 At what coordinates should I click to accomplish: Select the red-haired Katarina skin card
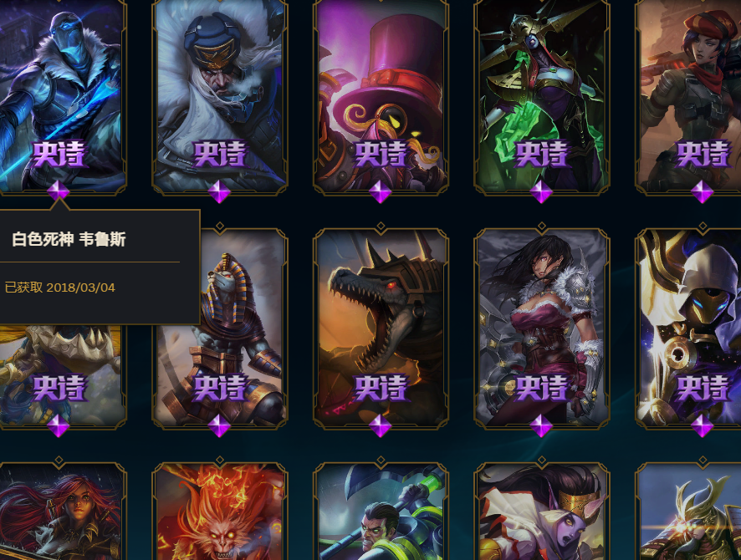coord(59,512)
